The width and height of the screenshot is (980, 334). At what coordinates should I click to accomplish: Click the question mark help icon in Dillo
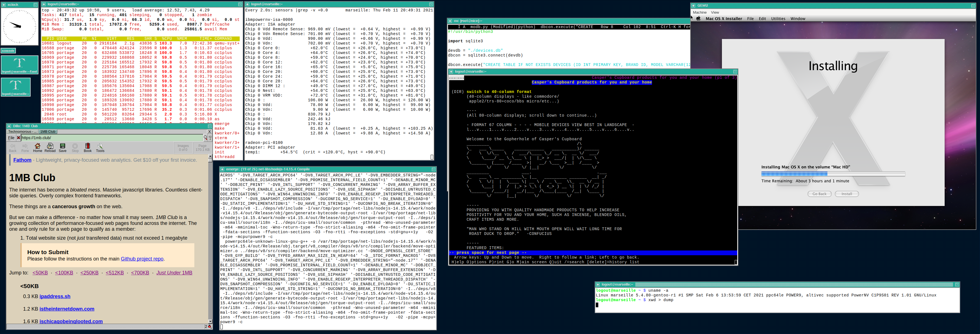[210, 138]
